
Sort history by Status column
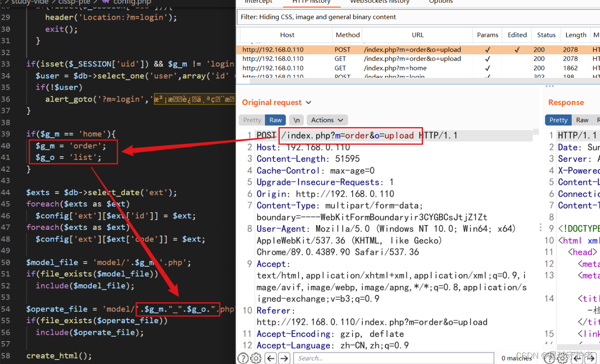(546, 35)
